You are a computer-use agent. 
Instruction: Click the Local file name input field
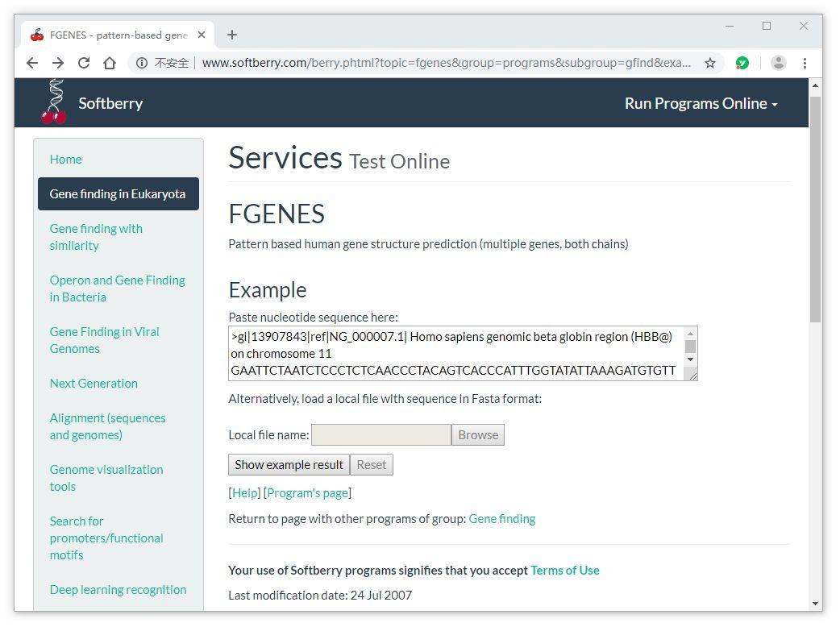pos(380,434)
